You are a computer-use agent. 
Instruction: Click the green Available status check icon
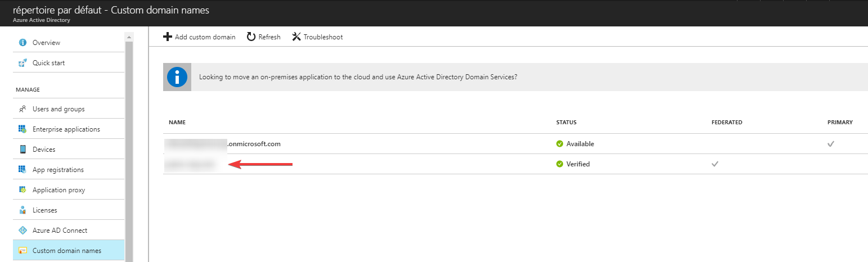(x=559, y=144)
